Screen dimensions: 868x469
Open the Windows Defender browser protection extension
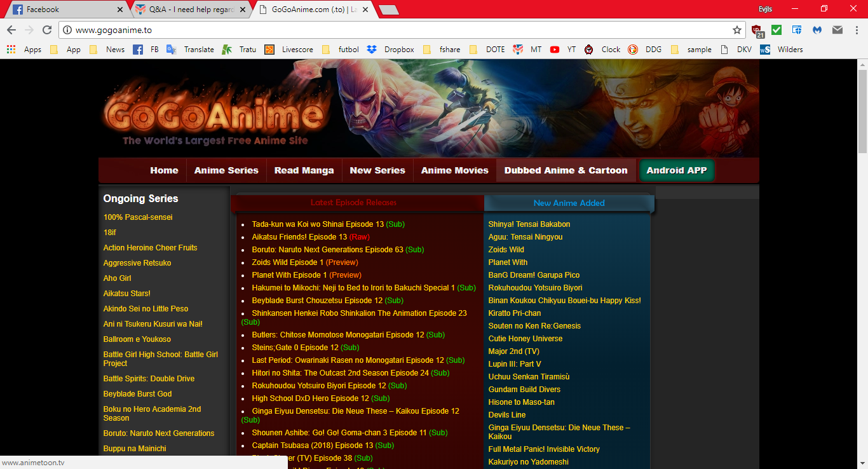[x=797, y=30]
